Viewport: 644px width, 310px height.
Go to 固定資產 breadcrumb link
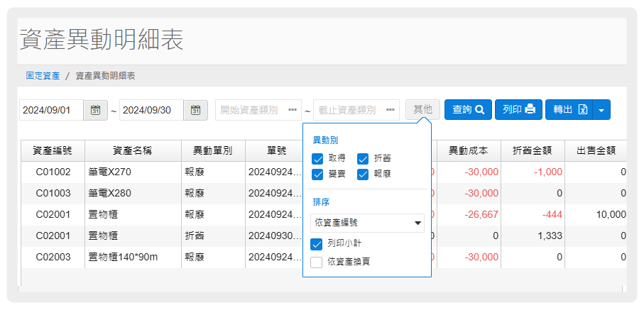tap(43, 75)
